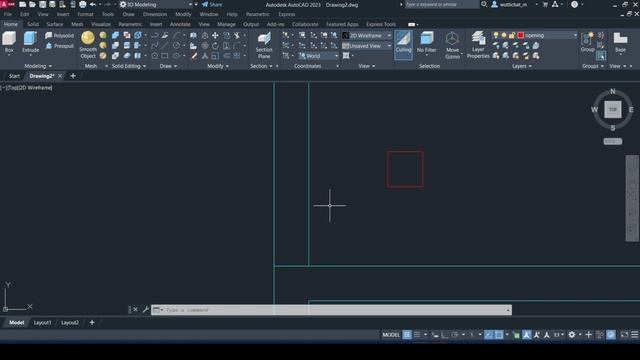Click the Smooth Object mesh tool
This screenshot has width=640, height=360.
pyautogui.click(x=88, y=45)
